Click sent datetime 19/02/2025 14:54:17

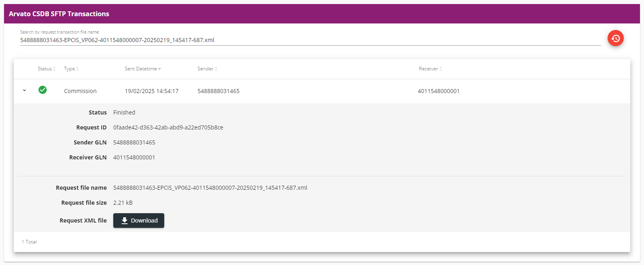point(152,91)
